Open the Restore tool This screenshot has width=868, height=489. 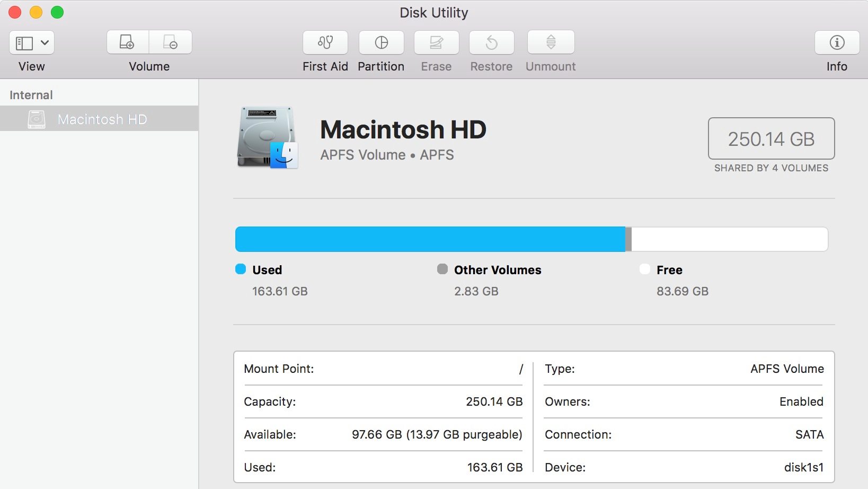point(491,42)
